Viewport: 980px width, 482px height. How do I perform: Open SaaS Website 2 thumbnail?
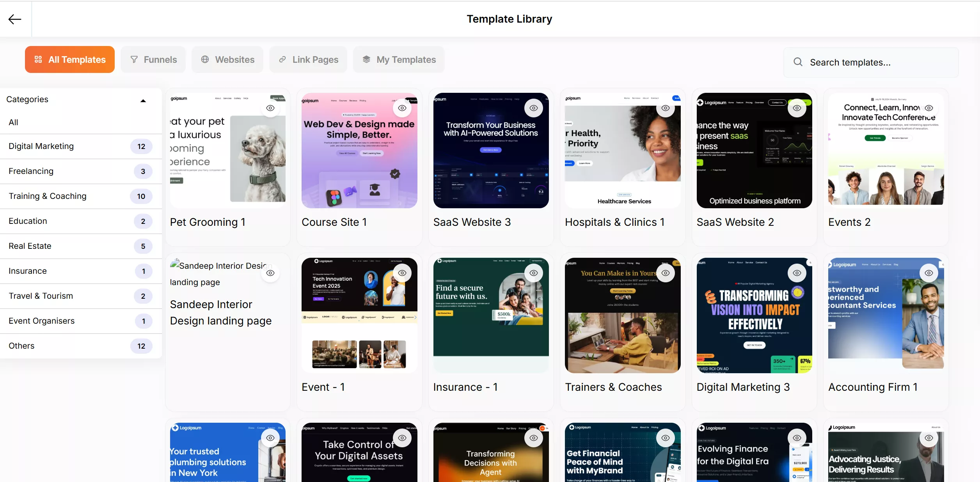click(755, 151)
